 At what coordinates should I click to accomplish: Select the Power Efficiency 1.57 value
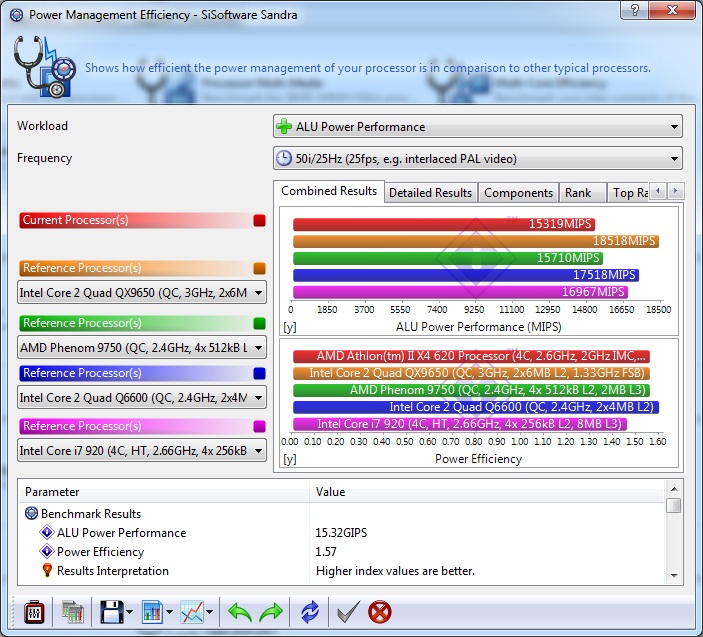pyautogui.click(x=326, y=551)
